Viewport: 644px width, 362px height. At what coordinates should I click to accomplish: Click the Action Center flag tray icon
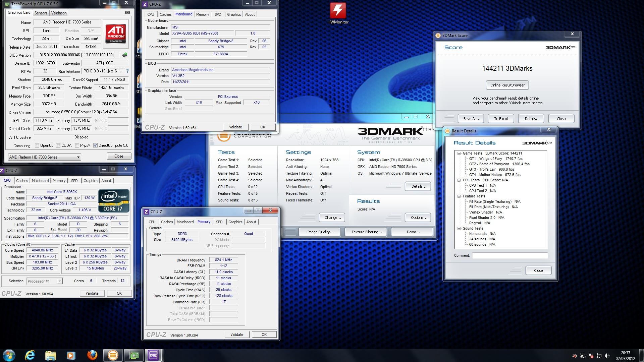tap(591, 356)
